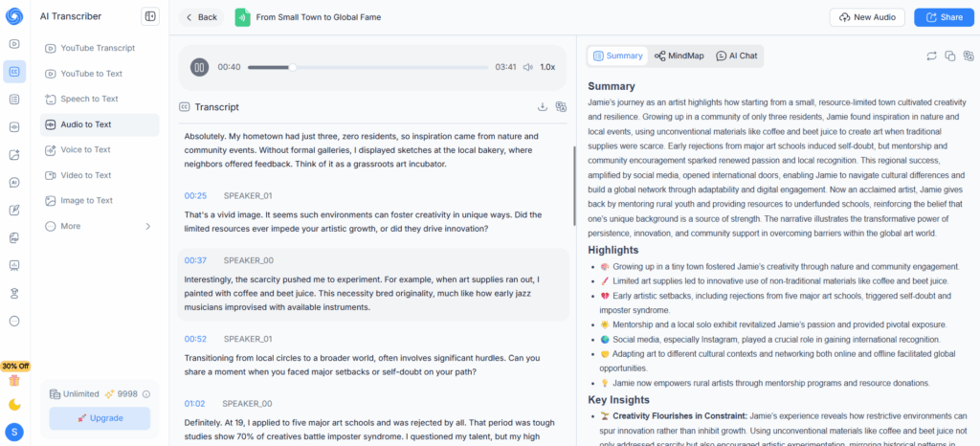This screenshot has width=980, height=446.
Task: Open Video to Text tool
Action: 100,175
